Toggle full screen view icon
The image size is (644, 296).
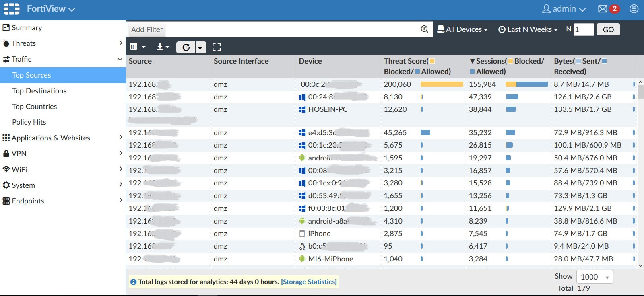(217, 47)
